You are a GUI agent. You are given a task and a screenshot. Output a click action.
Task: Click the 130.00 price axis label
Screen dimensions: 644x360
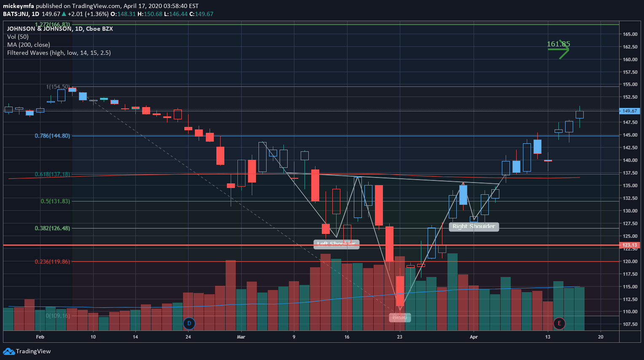click(630, 211)
